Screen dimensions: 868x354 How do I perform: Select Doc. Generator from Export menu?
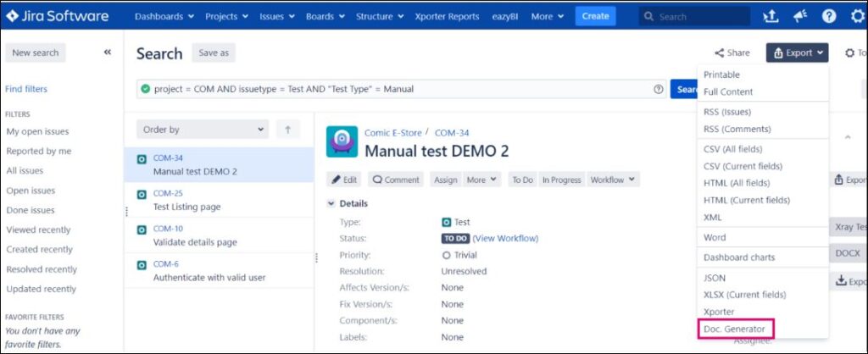(734, 329)
